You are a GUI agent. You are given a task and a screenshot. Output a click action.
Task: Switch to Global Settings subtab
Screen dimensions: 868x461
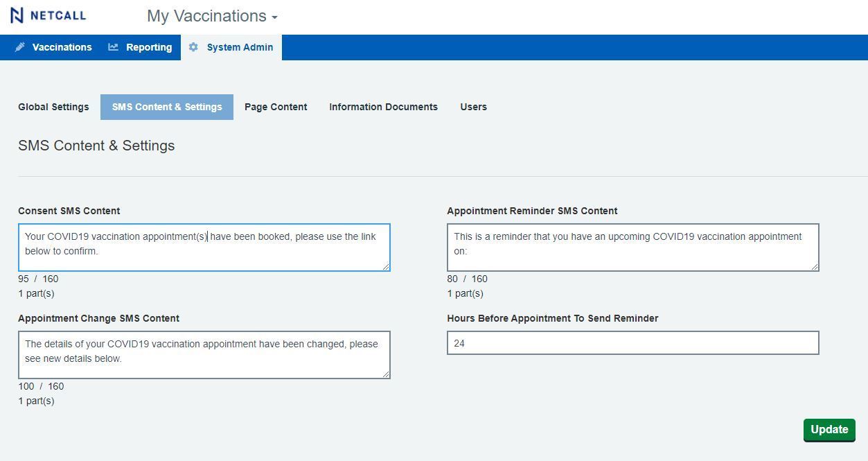[x=53, y=107]
